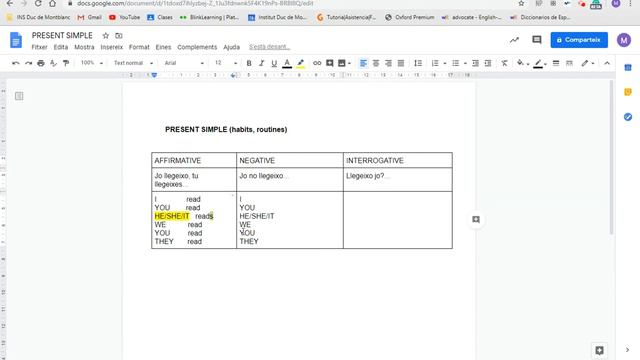Viewport: 640px width, 360px height.
Task: Open the Google account avatar
Action: (x=624, y=40)
